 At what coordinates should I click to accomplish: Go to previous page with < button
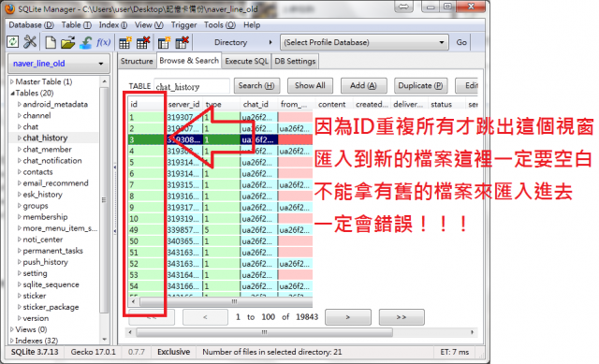point(205,317)
